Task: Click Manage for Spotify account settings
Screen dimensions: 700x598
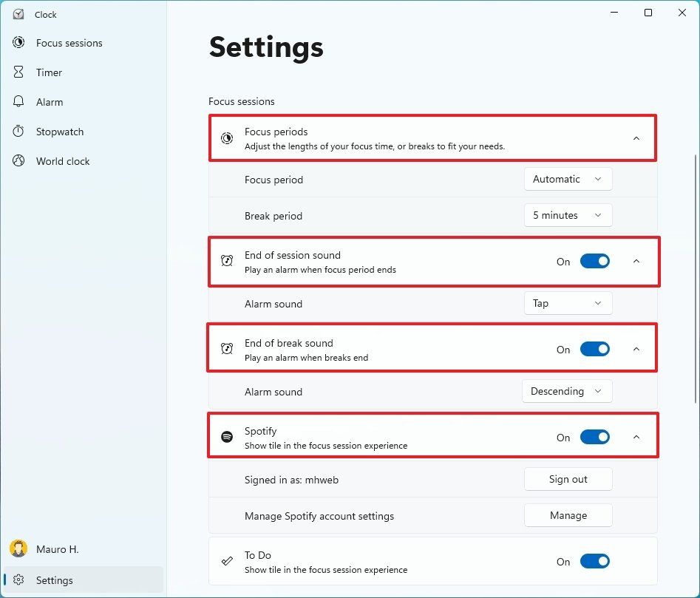Action: pyautogui.click(x=568, y=515)
